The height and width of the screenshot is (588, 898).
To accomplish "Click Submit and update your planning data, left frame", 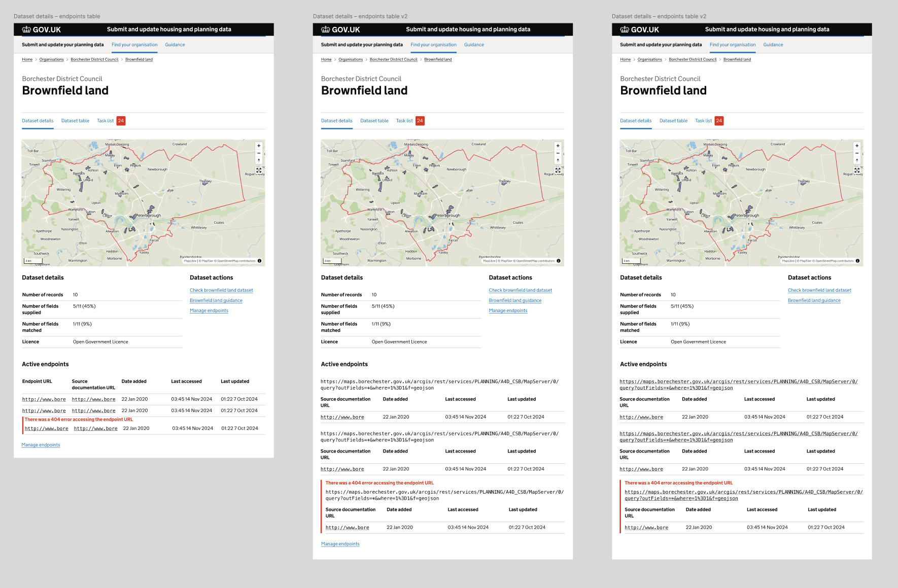I will pyautogui.click(x=63, y=45).
